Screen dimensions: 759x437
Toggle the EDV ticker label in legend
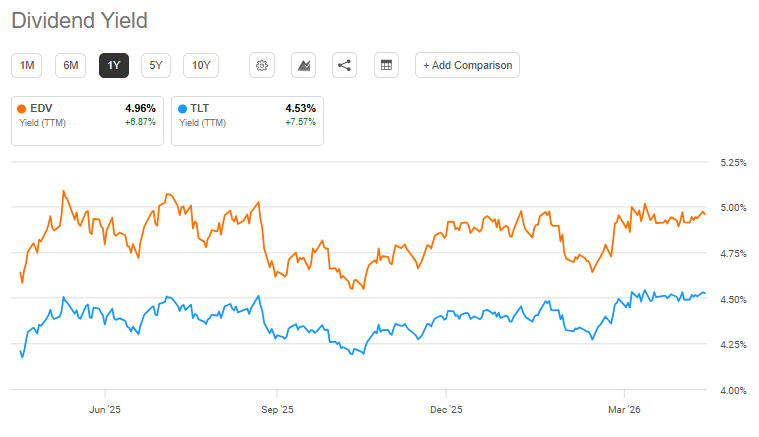pyautogui.click(x=42, y=108)
